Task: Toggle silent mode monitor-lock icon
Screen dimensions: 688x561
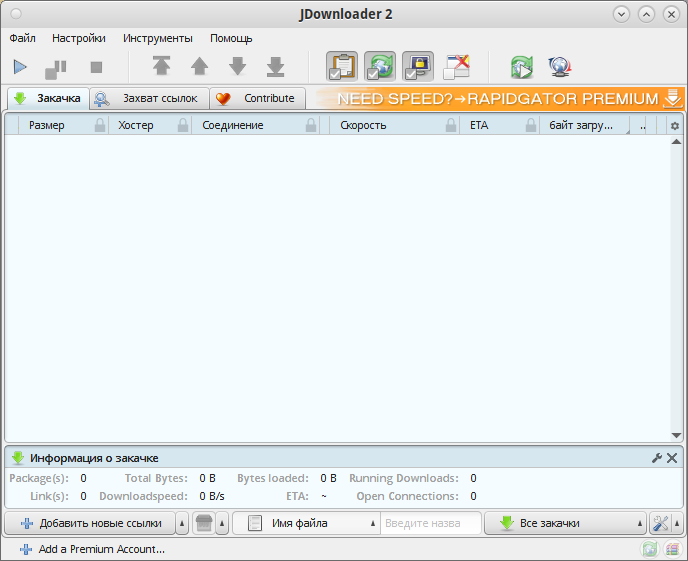Action: (x=418, y=67)
